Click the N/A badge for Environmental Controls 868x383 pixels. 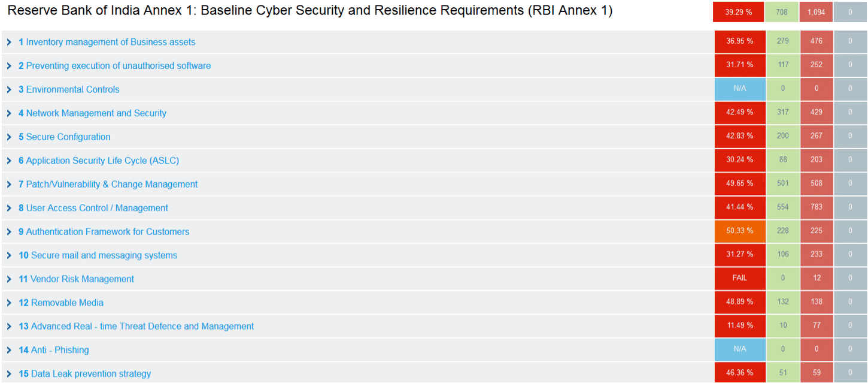[x=739, y=89]
